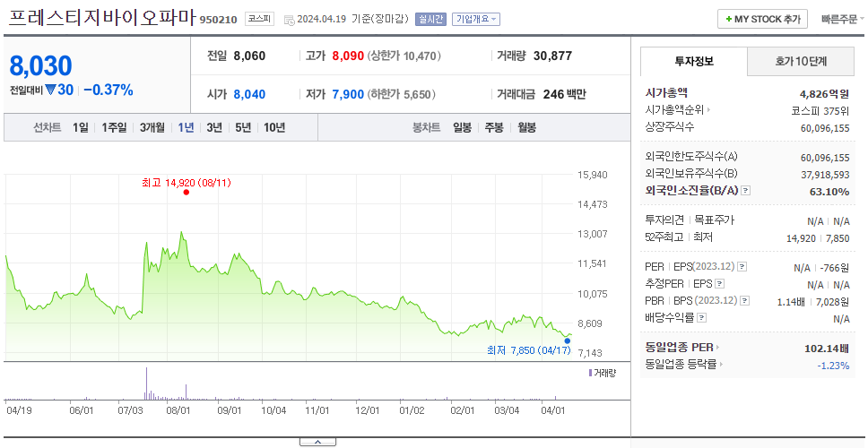Screen dimensions: 868x448
Task: Select the 1주일 line chart period
Action: (x=114, y=128)
